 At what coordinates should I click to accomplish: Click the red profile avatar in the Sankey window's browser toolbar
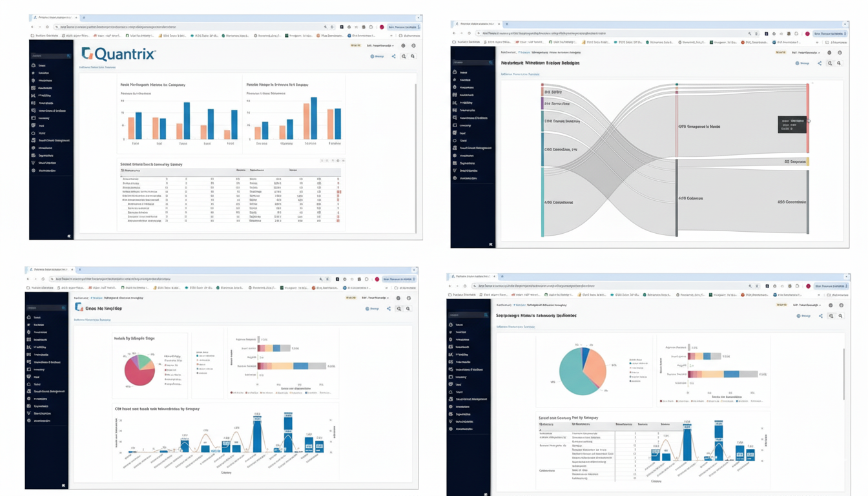tap(807, 34)
